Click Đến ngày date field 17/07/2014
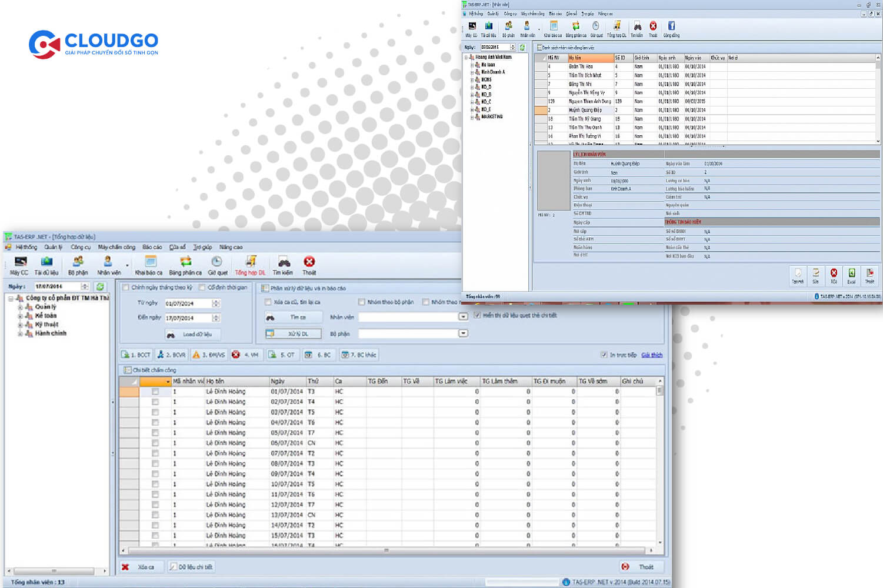The image size is (883, 588). [192, 318]
